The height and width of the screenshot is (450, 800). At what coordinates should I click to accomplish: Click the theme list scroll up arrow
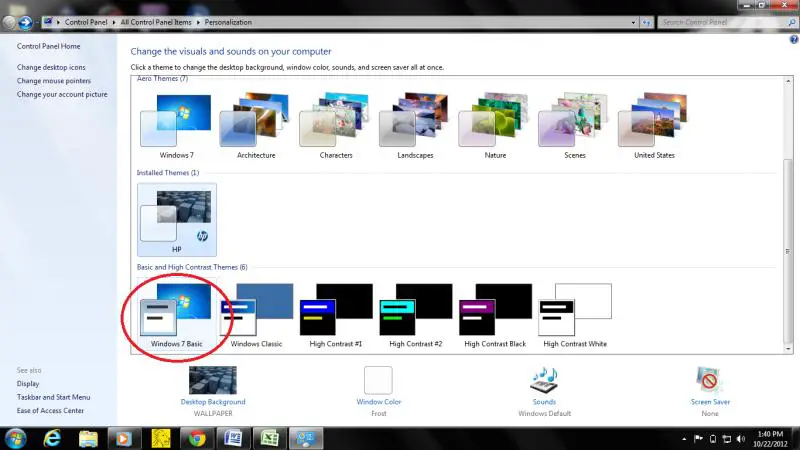[x=788, y=81]
